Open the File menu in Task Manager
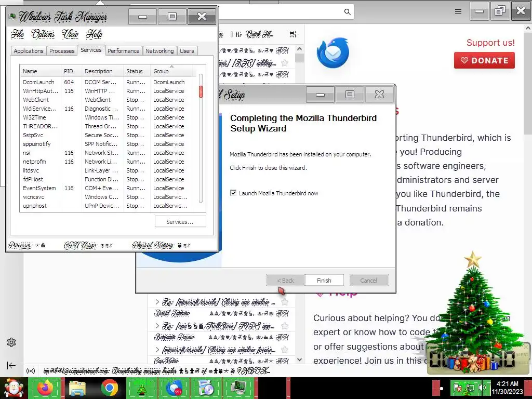Screen dimensions: 532x399 click(17, 34)
